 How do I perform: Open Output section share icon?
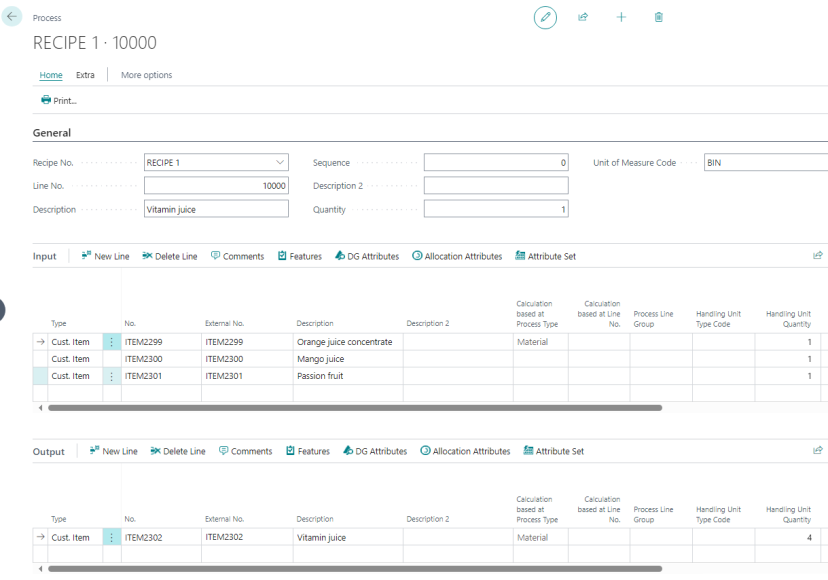point(817,451)
